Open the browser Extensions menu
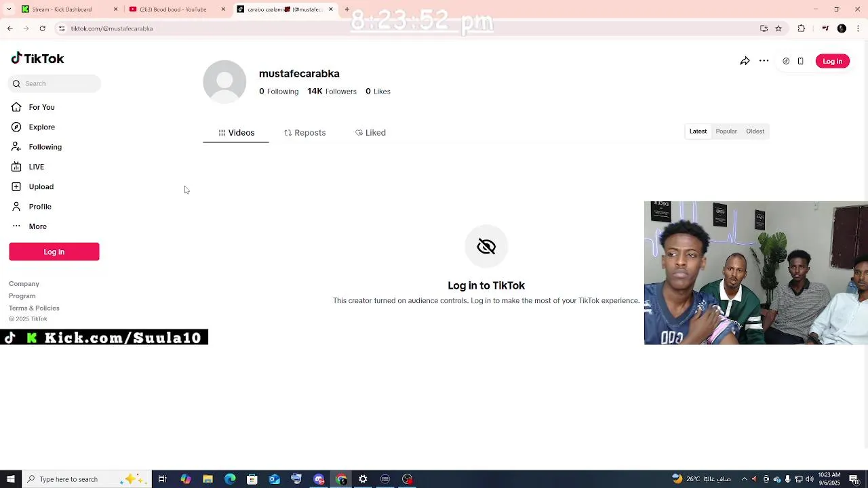 click(801, 28)
